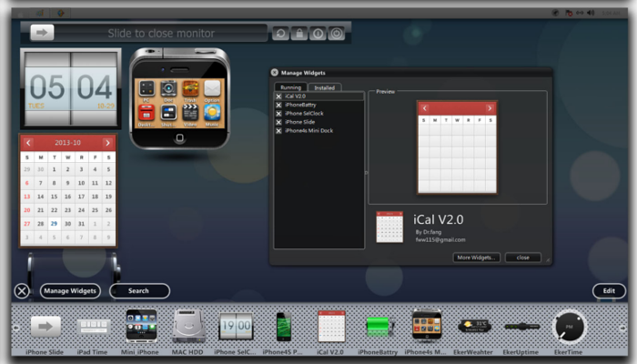This screenshot has width=637, height=364.
Task: Add iPhoneBattry widget from tray
Action: point(379,326)
